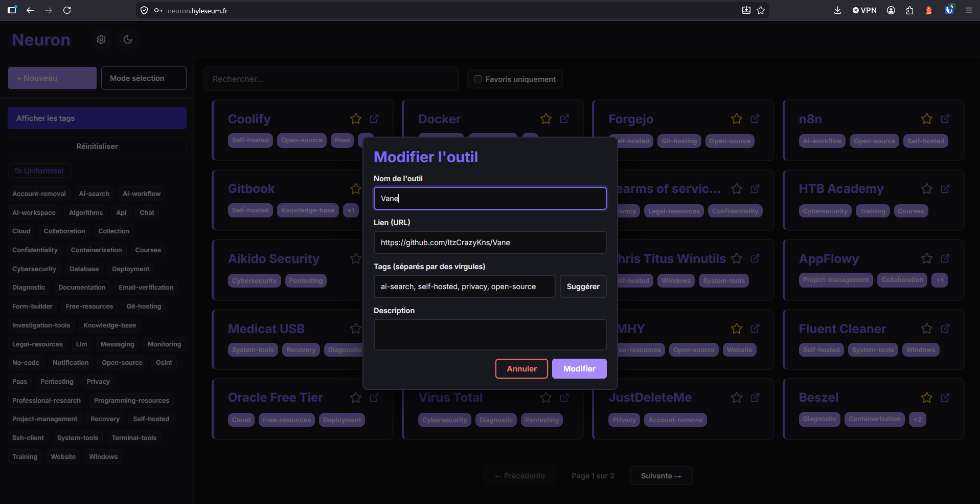Image resolution: width=980 pixels, height=504 pixels.
Task: Toggle favorite star on Beszel card
Action: (927, 398)
